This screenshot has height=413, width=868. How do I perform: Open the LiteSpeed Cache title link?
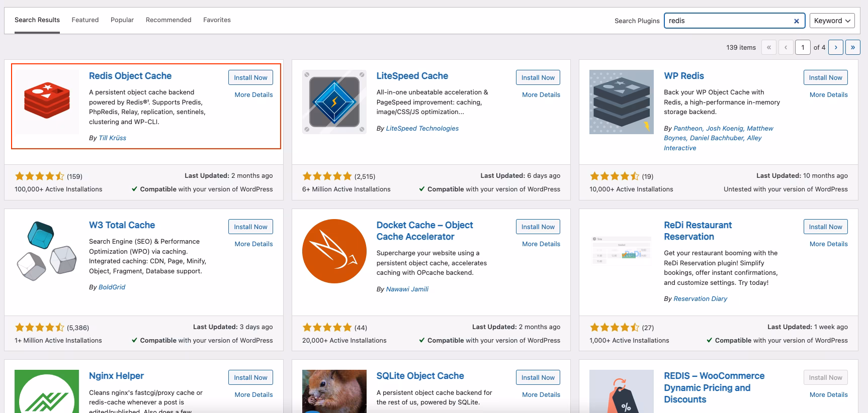pyautogui.click(x=412, y=76)
